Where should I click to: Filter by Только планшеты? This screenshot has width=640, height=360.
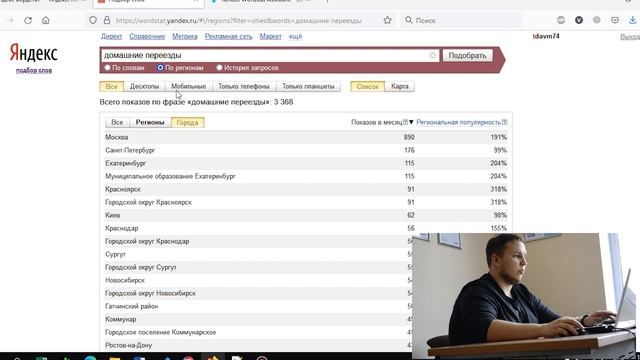pyautogui.click(x=308, y=86)
